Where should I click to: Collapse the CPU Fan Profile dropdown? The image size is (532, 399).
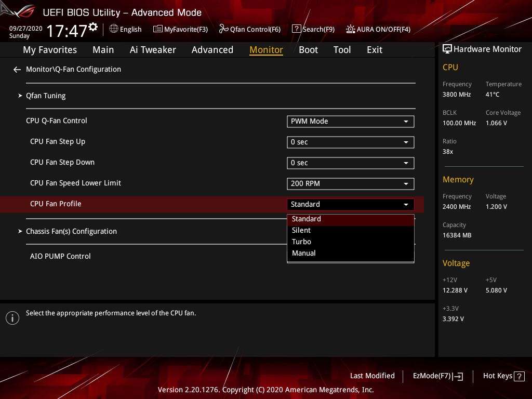[x=351, y=204]
